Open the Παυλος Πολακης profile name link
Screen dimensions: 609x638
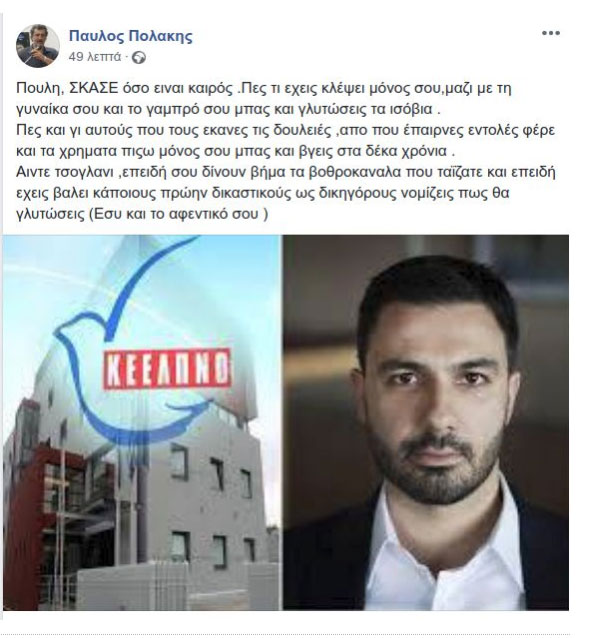[131, 36]
